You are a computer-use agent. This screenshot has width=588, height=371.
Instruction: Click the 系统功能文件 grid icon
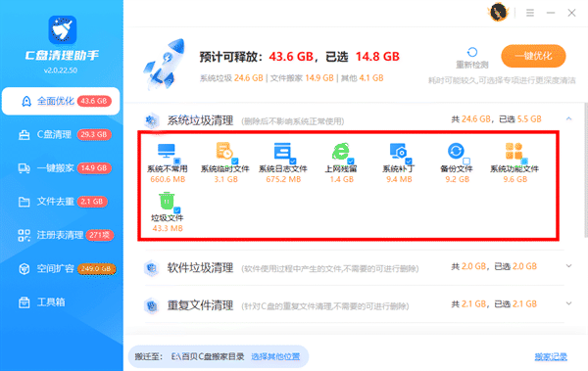pos(514,151)
